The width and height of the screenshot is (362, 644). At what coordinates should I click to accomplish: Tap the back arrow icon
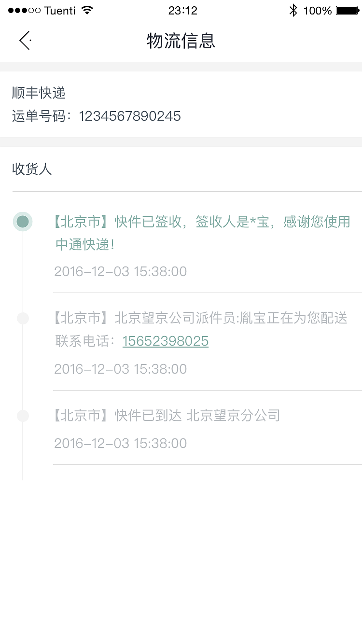(25, 41)
